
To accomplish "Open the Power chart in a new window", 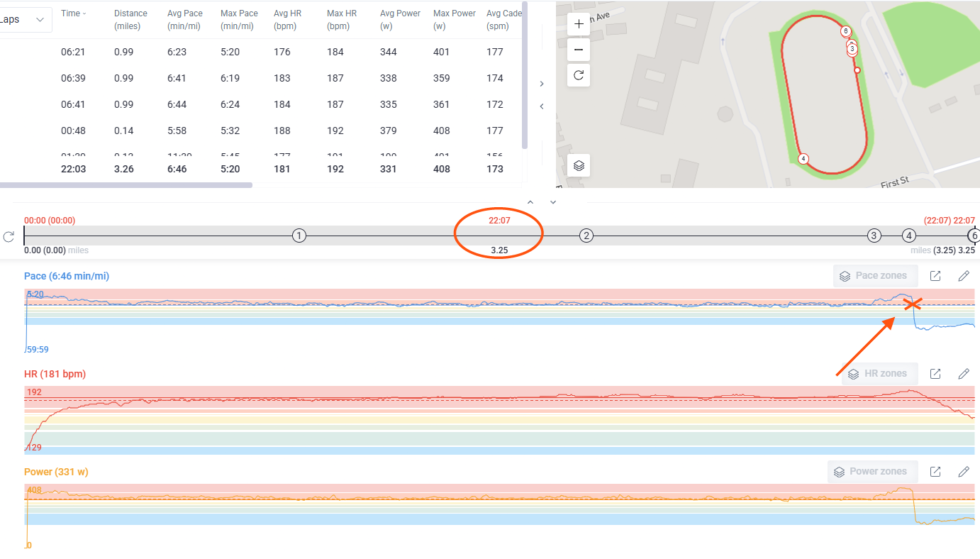I will point(935,471).
